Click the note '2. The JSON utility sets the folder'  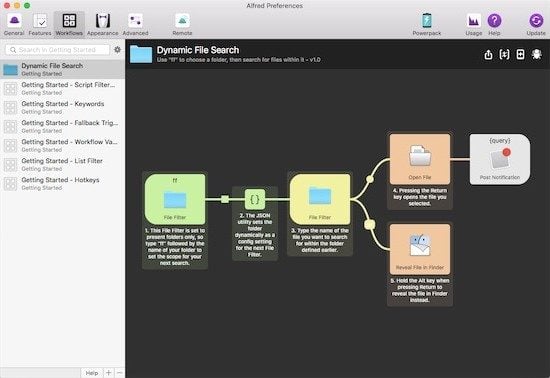pos(255,235)
